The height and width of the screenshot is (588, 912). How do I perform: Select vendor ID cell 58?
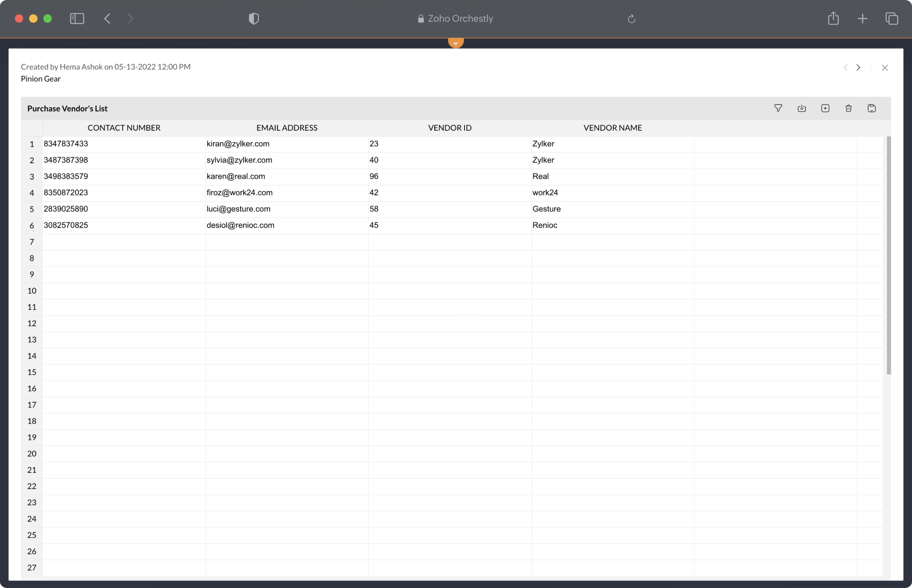pos(450,209)
